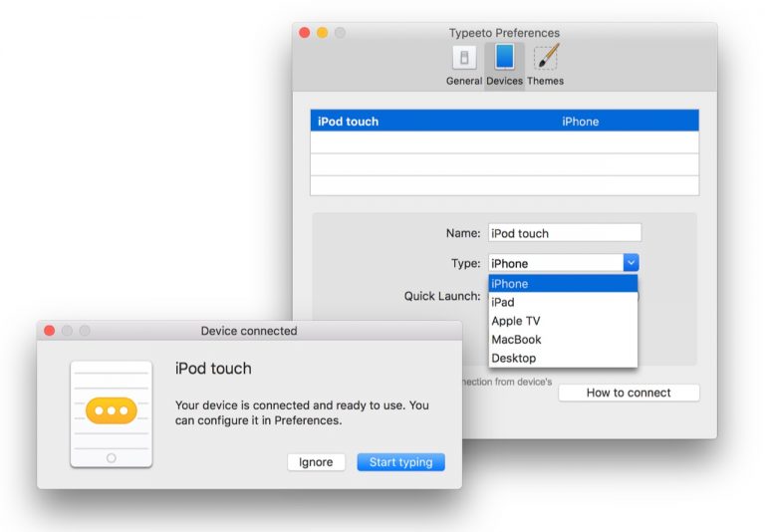Choose iPhone from the Type list
This screenshot has width=765, height=532.
click(562, 284)
